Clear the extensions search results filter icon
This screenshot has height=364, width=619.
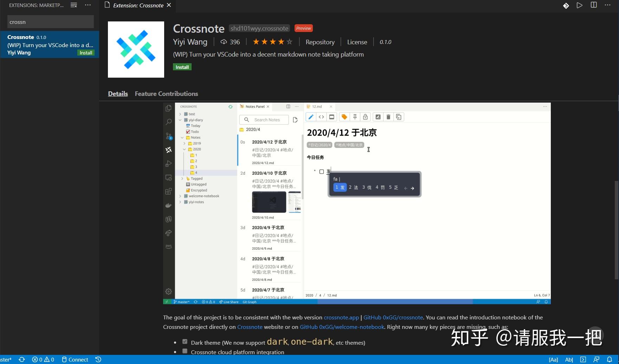click(73, 5)
